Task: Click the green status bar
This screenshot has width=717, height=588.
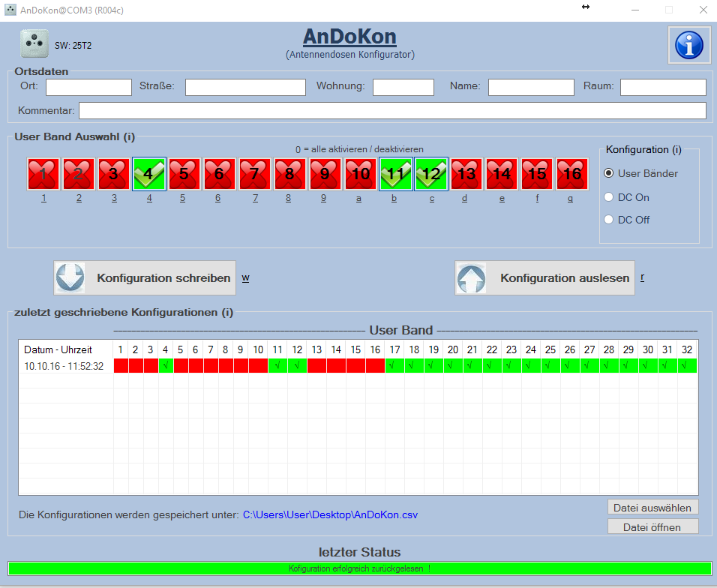Action: (x=359, y=568)
